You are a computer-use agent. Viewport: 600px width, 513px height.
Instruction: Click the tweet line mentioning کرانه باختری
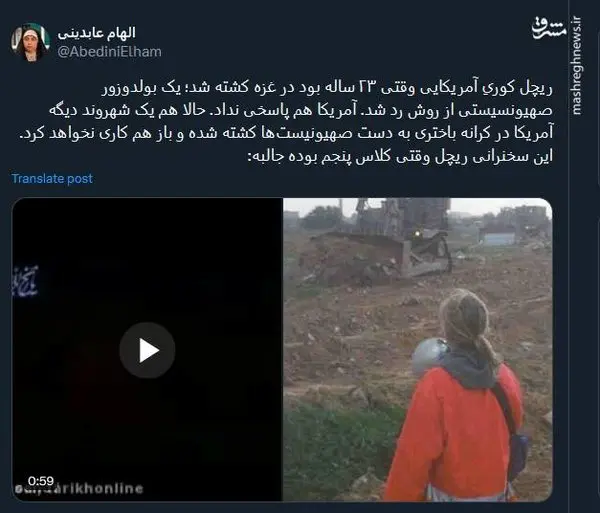[x=287, y=134]
